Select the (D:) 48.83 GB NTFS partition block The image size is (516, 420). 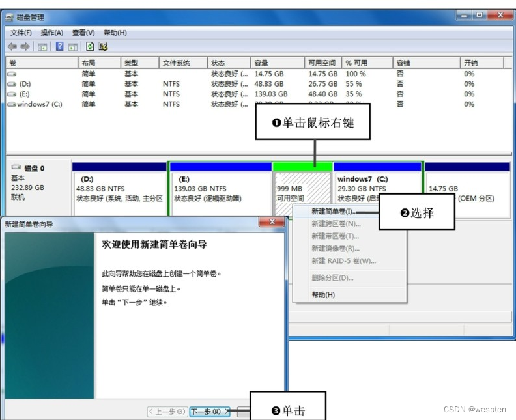tap(119, 189)
